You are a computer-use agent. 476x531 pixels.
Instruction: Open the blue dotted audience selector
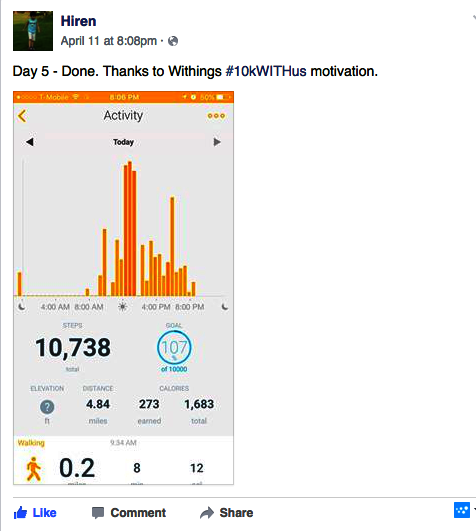(x=462, y=510)
